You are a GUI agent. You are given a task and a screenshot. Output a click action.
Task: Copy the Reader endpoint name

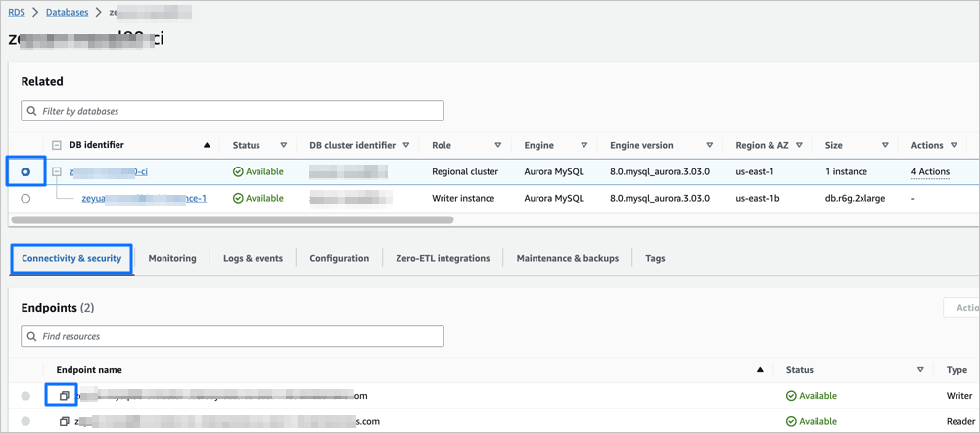(65, 422)
